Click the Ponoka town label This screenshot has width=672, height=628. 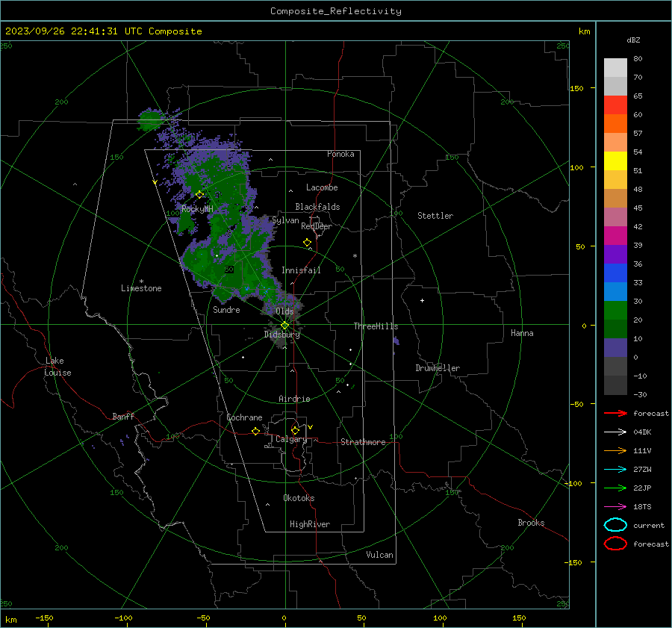coord(340,154)
